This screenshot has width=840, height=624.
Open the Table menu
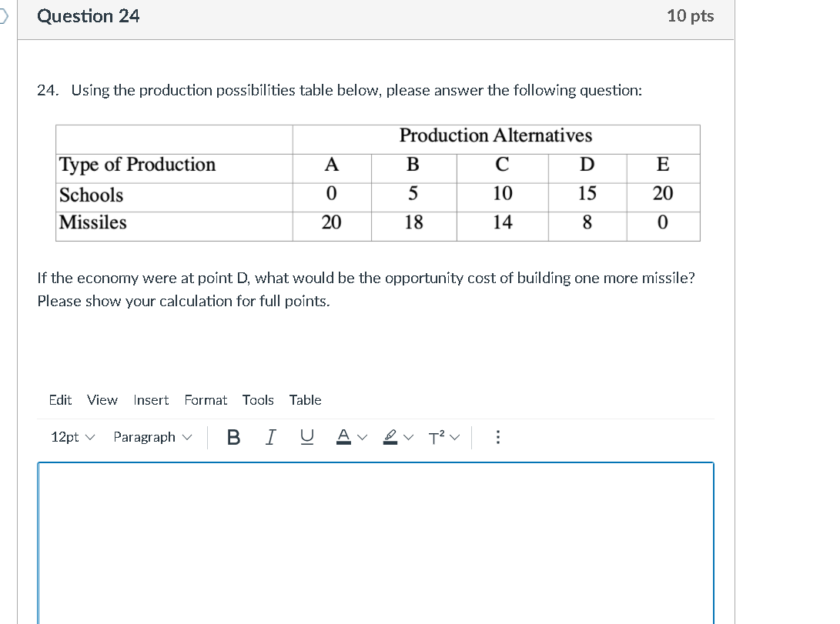(305, 400)
